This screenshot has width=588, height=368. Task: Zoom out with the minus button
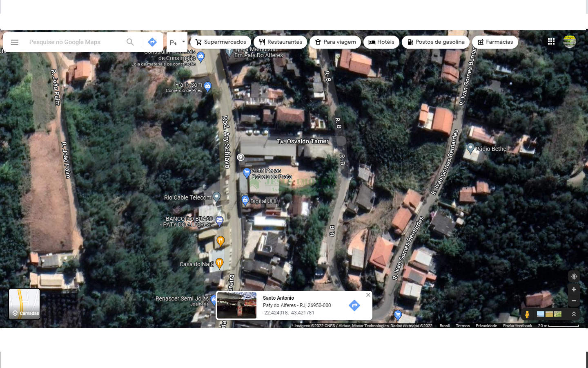574,301
